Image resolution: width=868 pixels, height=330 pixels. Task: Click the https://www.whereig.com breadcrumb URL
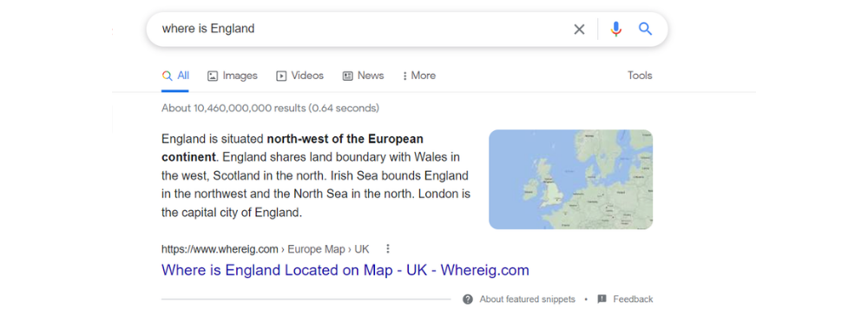(220, 249)
